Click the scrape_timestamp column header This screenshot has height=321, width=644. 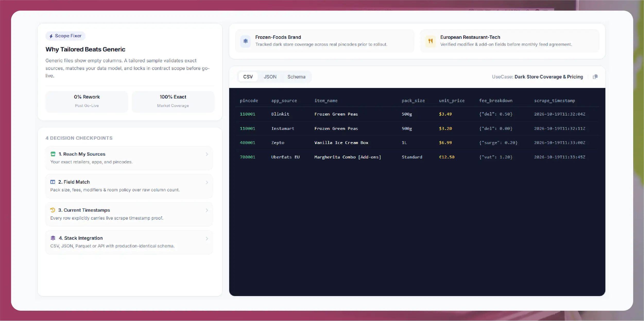[x=554, y=101]
